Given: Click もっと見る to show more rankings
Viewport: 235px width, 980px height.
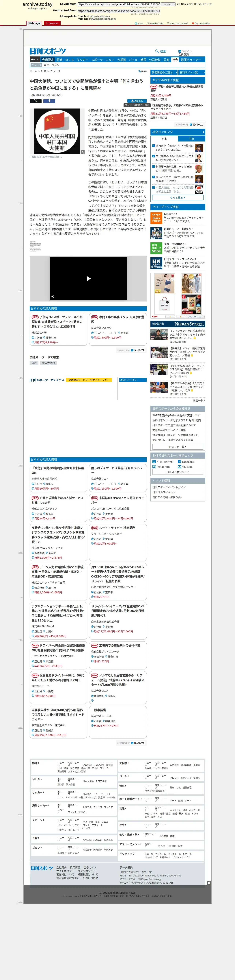Looking at the screenshot, I should click(x=178, y=197).
